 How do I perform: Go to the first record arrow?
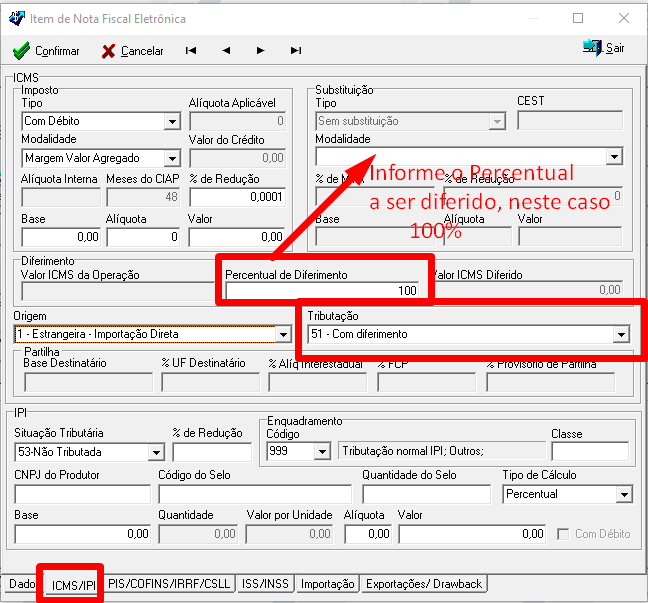click(190, 51)
